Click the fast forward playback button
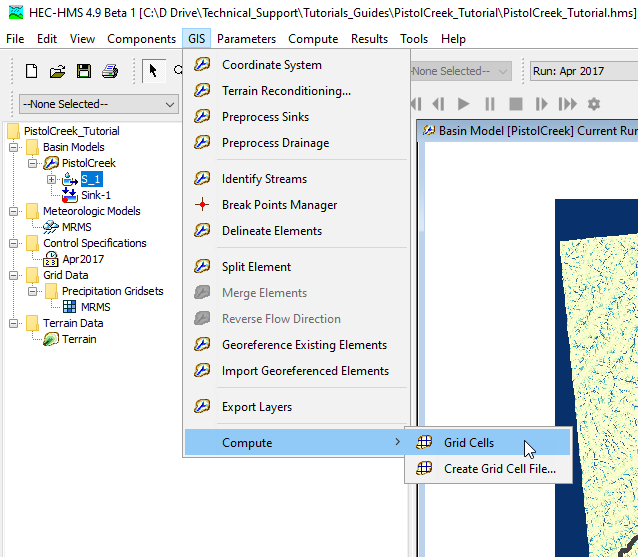Screen dimensions: 638x557 click(568, 104)
